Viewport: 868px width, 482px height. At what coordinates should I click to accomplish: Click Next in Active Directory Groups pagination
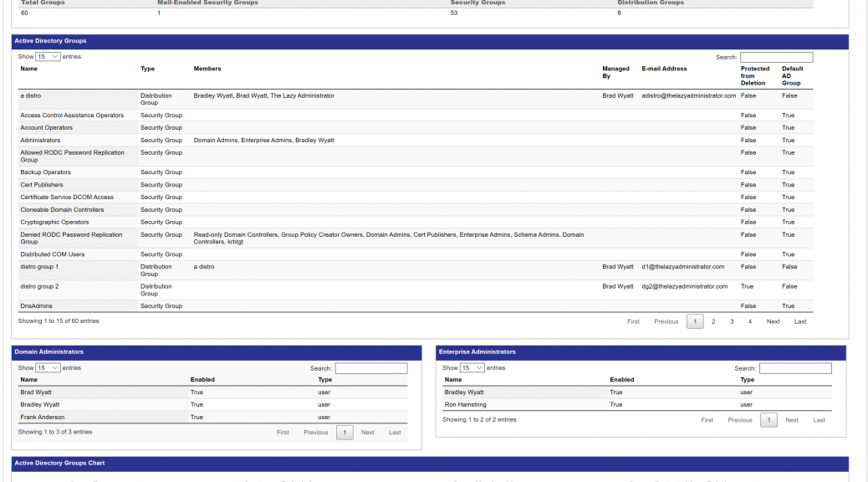pos(773,321)
